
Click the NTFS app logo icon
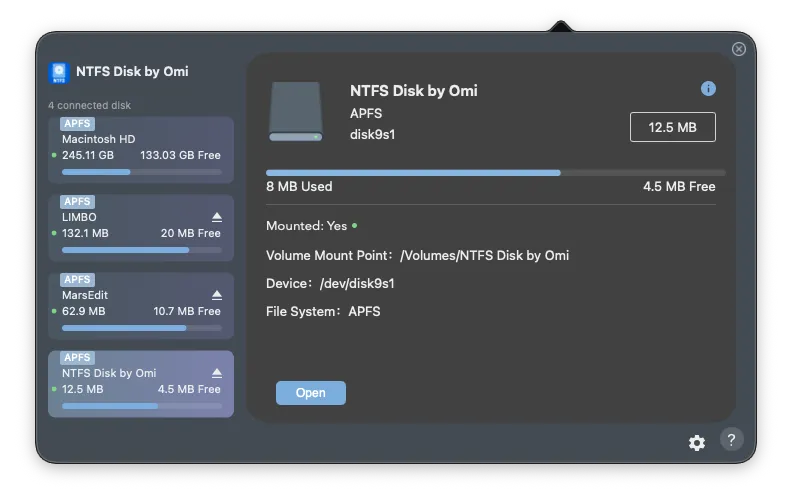tap(59, 73)
